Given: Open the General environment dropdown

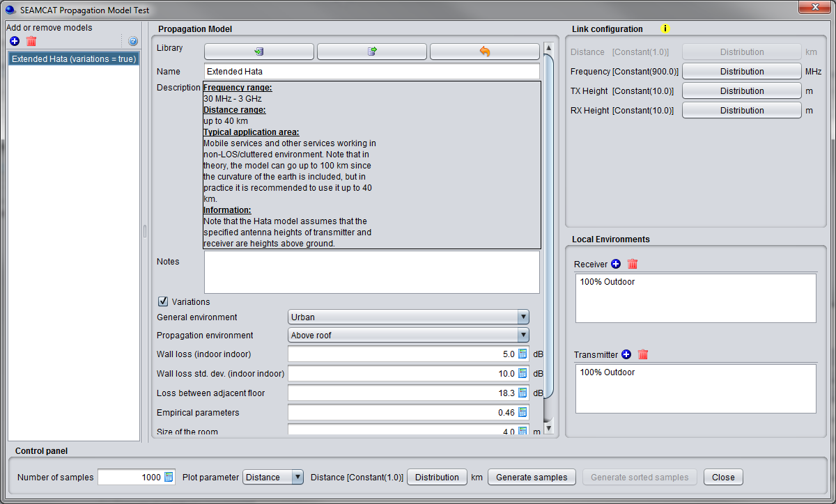Looking at the screenshot, I should tap(408, 317).
